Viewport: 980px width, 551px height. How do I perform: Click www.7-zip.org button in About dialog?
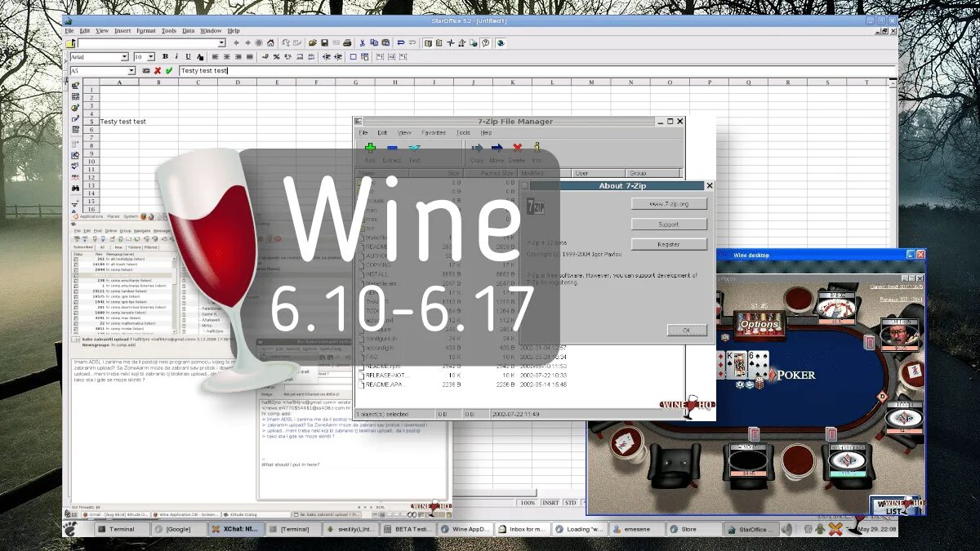[x=669, y=203]
